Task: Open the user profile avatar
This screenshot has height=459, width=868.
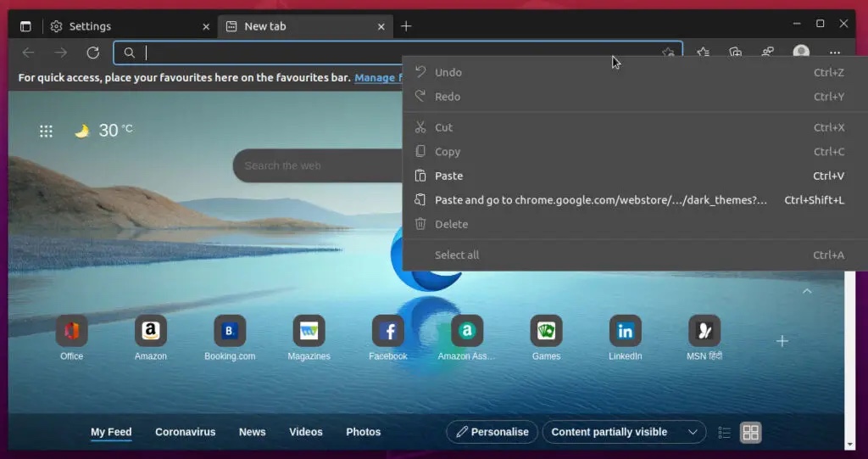Action: (x=800, y=53)
